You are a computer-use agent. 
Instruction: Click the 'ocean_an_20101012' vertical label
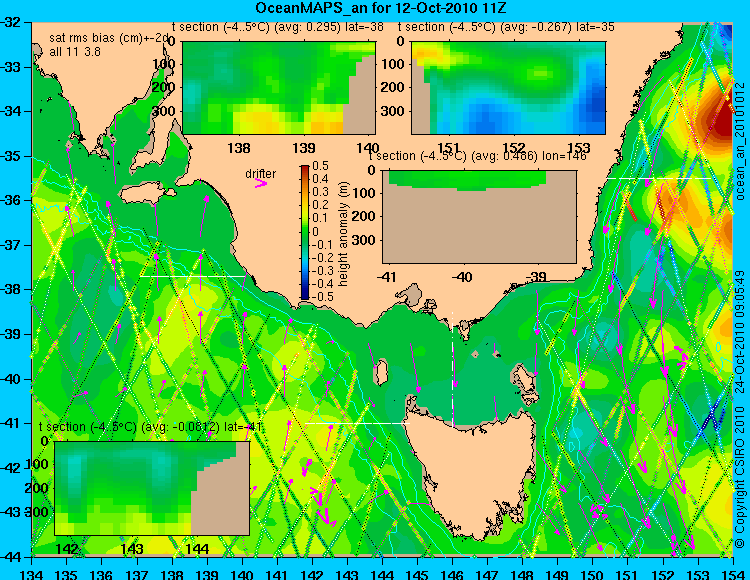(740, 141)
